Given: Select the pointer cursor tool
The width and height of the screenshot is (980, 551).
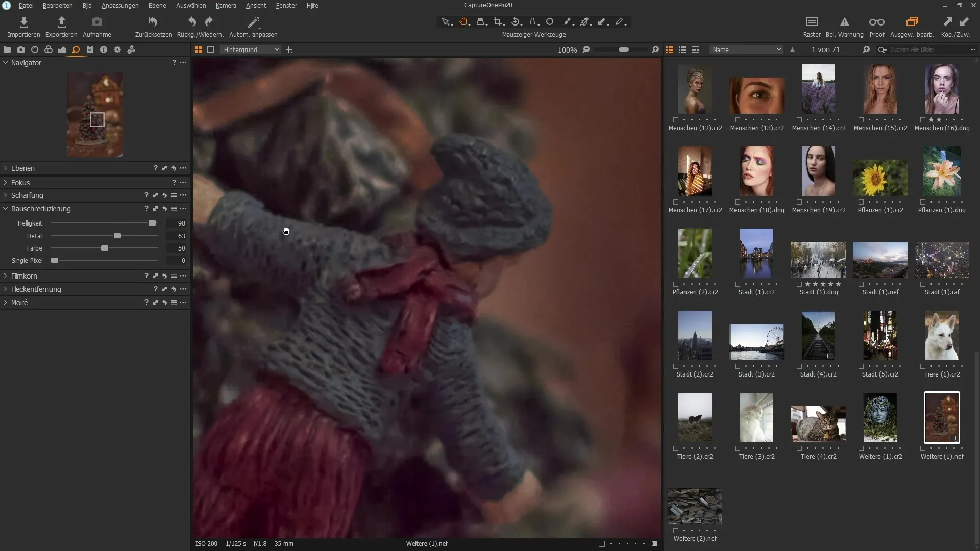Looking at the screenshot, I should tap(446, 22).
